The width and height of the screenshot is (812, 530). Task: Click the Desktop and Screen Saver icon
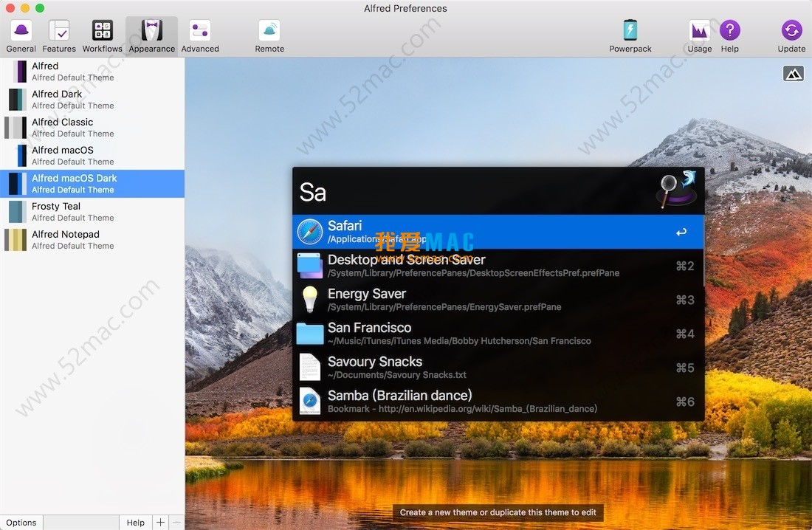click(x=310, y=265)
